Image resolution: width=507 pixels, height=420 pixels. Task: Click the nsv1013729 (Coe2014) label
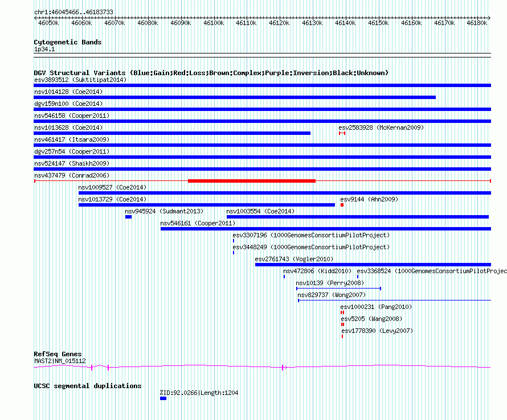112,199
